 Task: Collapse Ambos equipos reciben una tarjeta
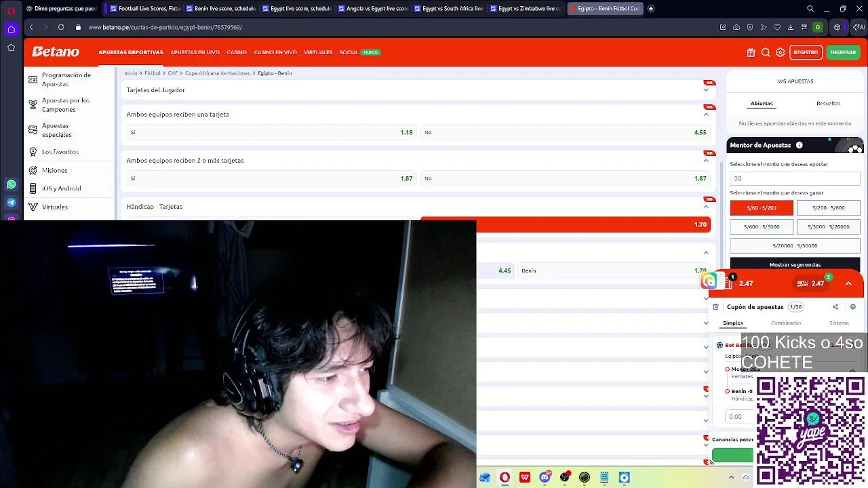(x=706, y=115)
